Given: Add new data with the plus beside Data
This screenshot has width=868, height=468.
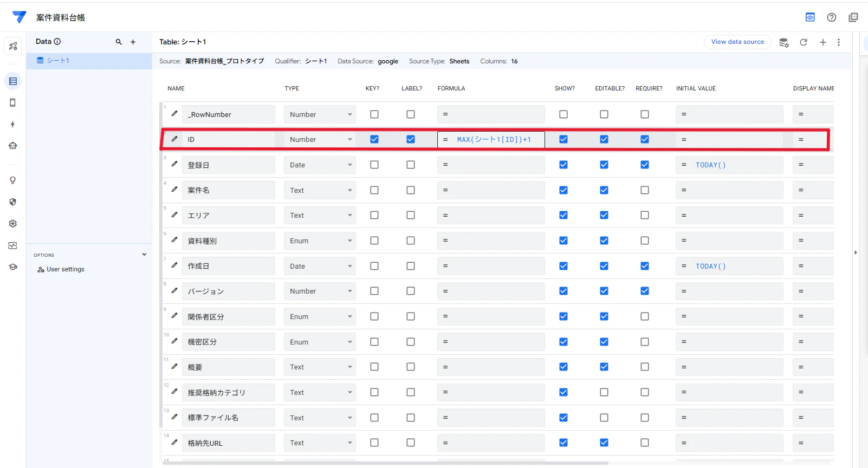Looking at the screenshot, I should click(x=133, y=42).
